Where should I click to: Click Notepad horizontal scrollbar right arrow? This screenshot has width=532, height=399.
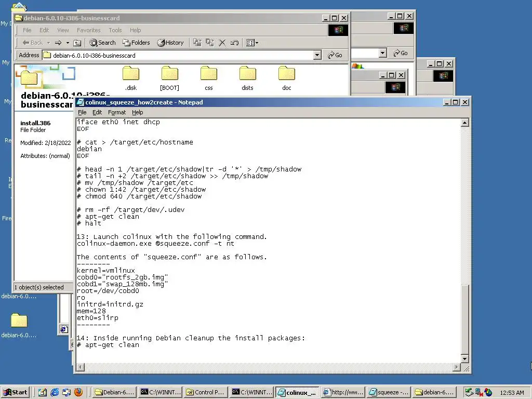click(x=456, y=367)
